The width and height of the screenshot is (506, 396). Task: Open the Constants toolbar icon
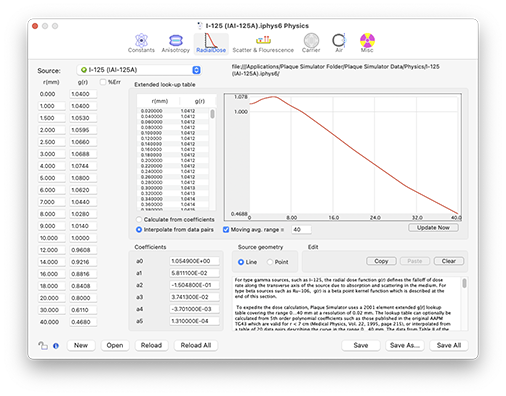(141, 43)
